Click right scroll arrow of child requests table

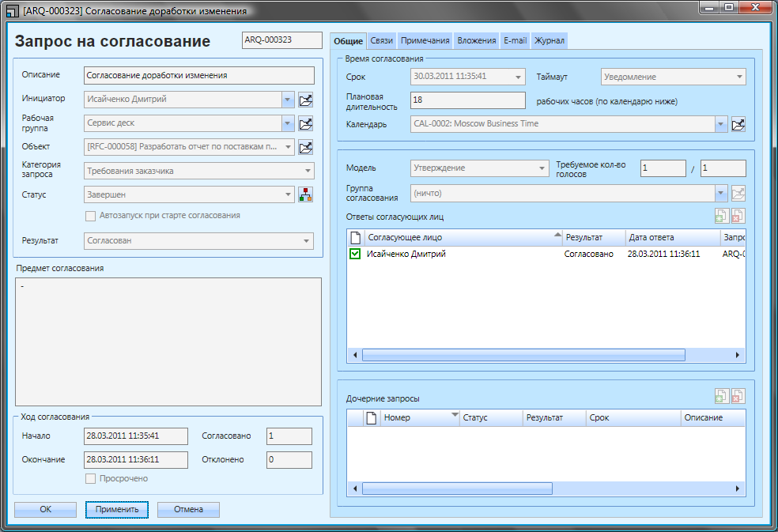[x=738, y=489]
